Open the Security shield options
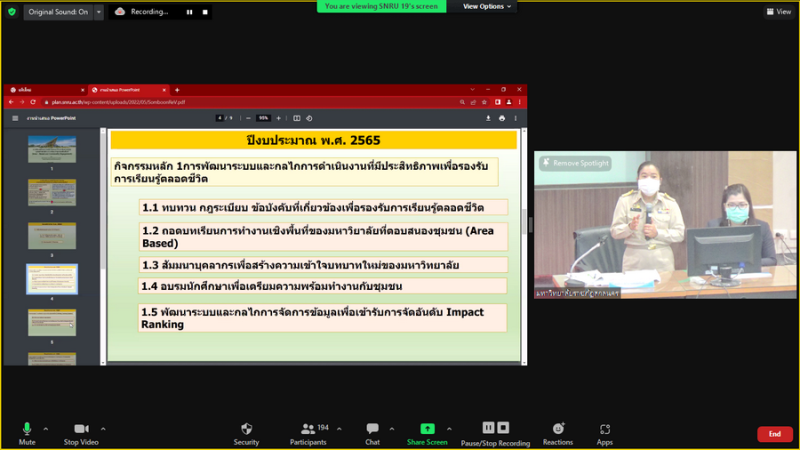The width and height of the screenshot is (800, 450). pyautogui.click(x=246, y=432)
